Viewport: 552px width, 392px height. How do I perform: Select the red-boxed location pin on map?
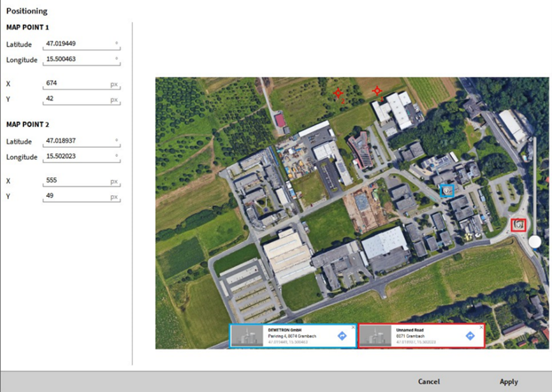click(518, 224)
